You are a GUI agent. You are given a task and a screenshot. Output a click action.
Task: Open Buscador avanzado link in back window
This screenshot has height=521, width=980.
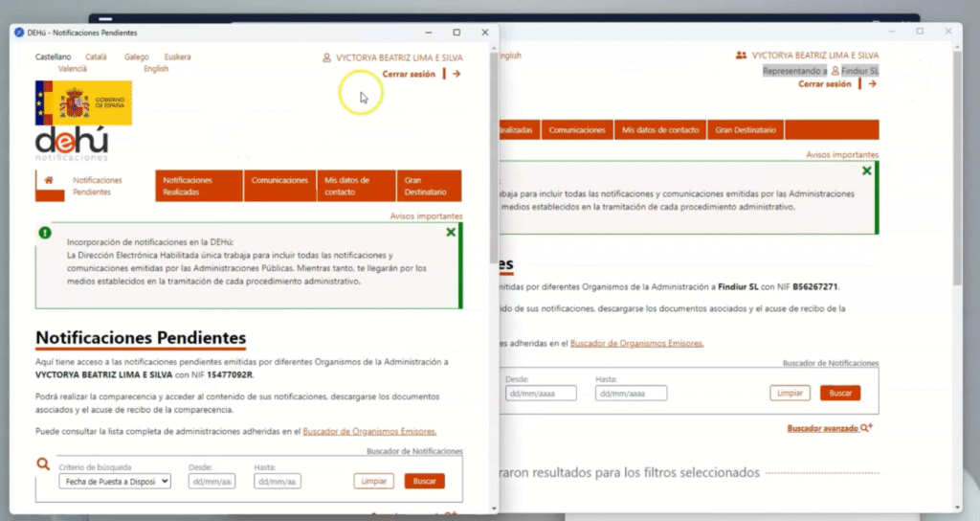(822, 428)
